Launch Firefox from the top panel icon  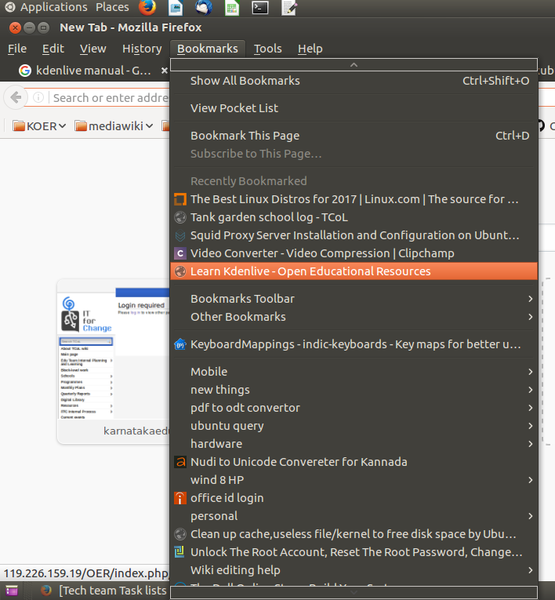click(147, 7)
